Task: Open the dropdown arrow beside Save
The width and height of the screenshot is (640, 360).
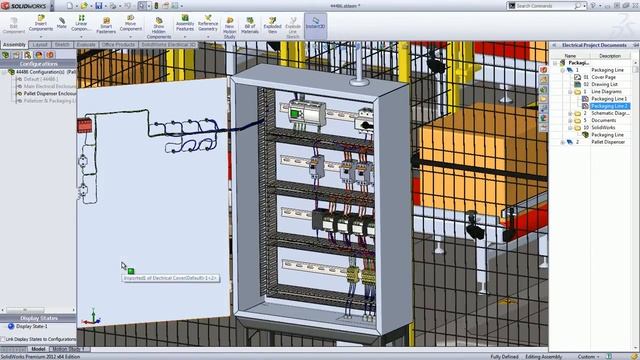Action: [105, 6]
